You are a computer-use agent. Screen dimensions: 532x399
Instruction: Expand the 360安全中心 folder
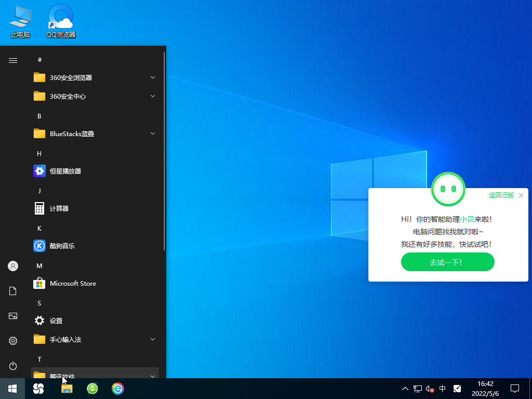[x=152, y=96]
